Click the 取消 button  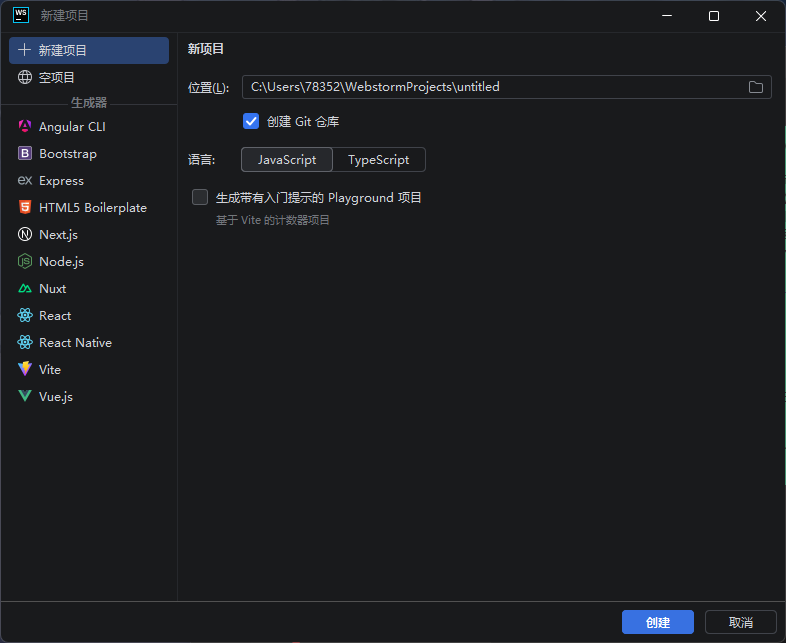tap(740, 622)
